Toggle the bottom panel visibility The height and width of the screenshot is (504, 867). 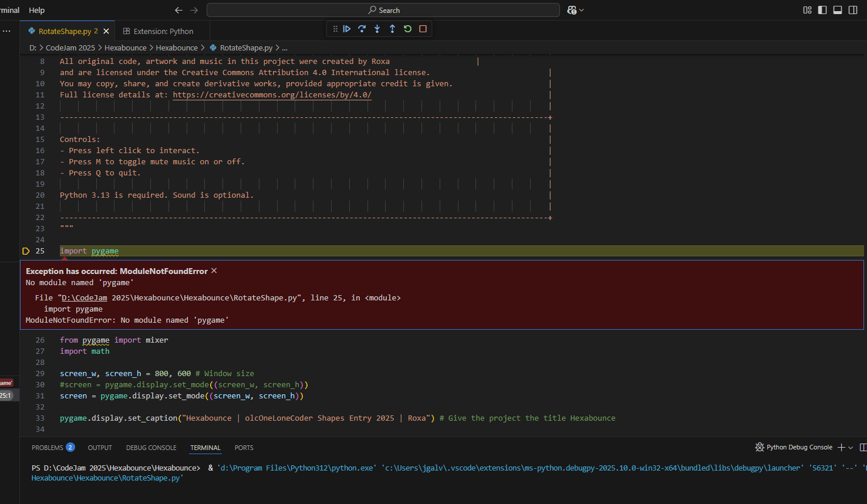point(838,10)
